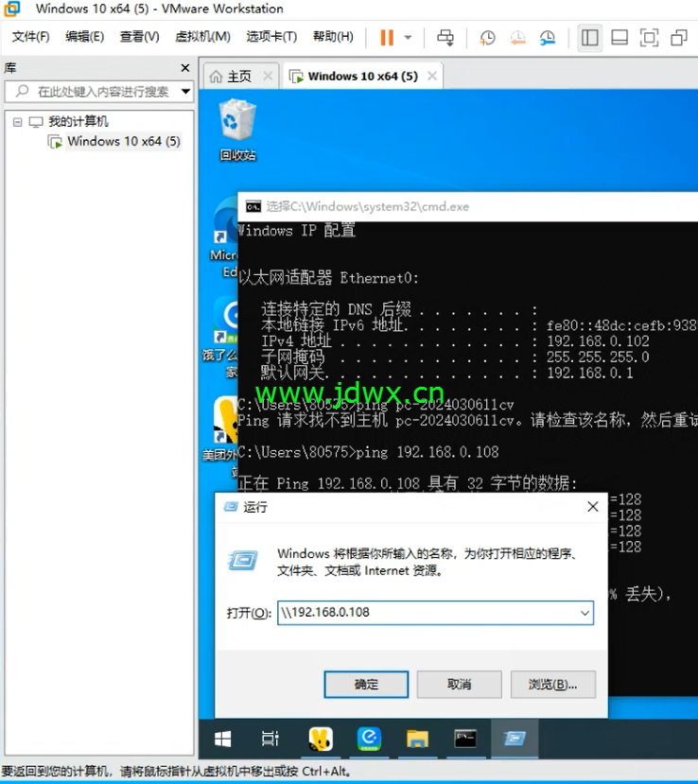Open the power options dropdown arrow
The height and width of the screenshot is (784, 698).
click(x=408, y=38)
